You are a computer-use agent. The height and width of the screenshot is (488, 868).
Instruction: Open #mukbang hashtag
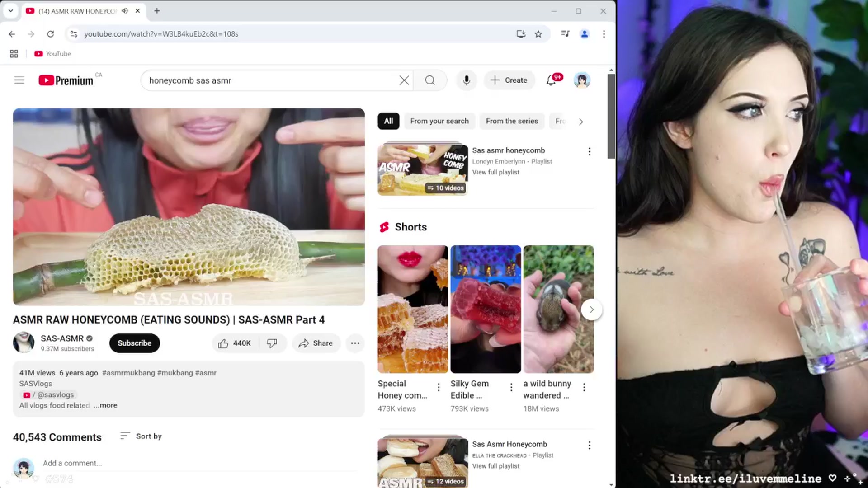(175, 373)
